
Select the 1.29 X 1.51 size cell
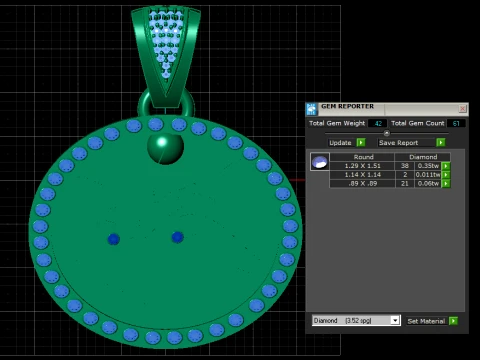(362, 166)
